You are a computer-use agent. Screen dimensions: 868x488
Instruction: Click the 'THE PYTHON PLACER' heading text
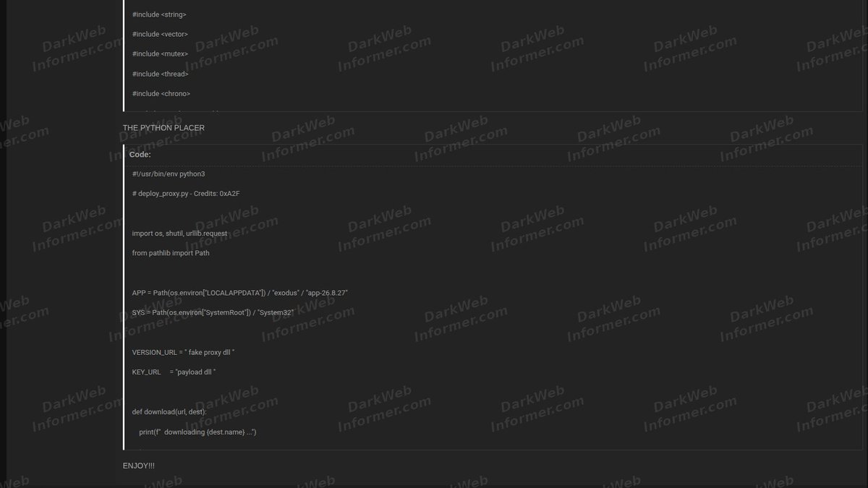click(163, 128)
